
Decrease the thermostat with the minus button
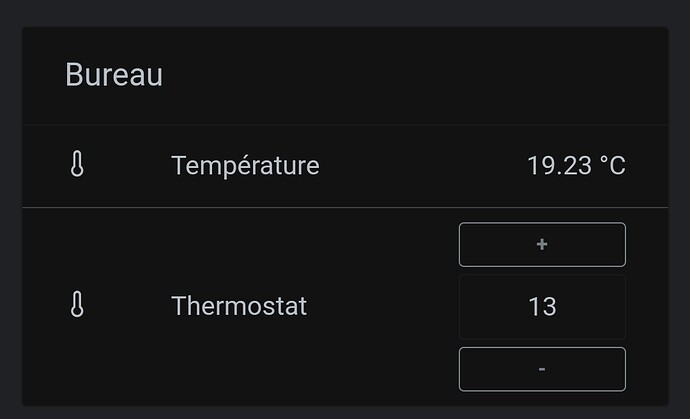click(x=542, y=369)
